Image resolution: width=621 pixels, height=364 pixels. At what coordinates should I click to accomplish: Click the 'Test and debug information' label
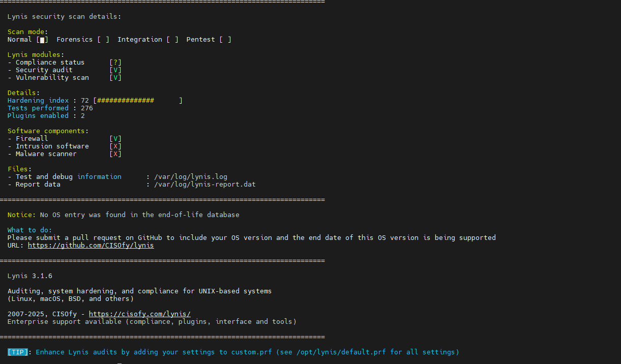69,177
